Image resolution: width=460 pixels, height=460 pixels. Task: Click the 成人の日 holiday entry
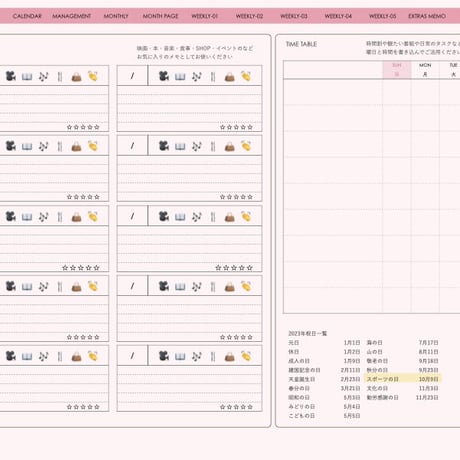(299, 361)
